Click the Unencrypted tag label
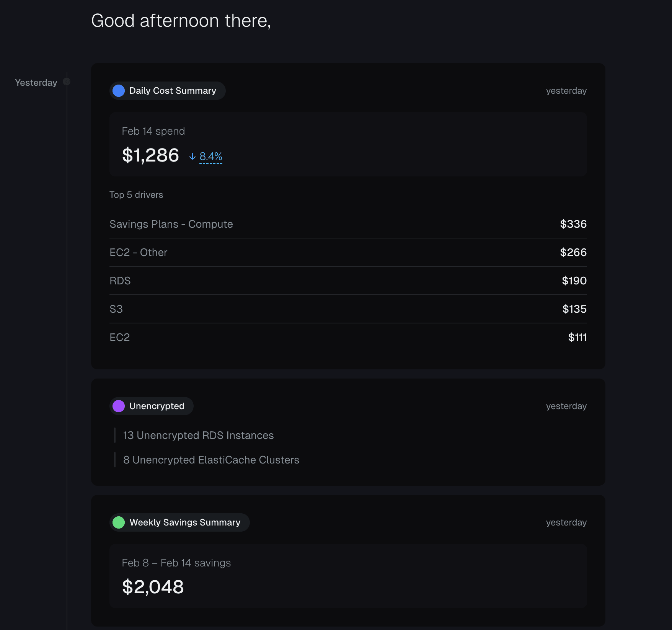The image size is (672, 630). (x=157, y=406)
